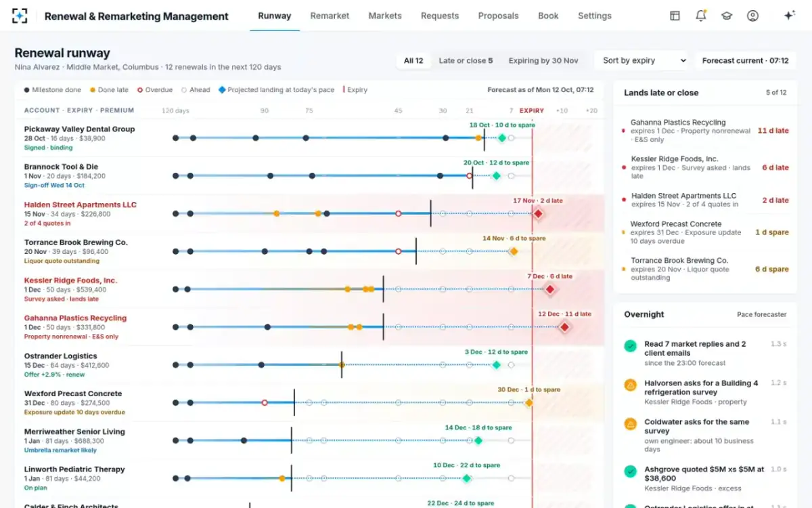Open the AI sparkle assistant icon
The image size is (812, 508).
point(789,16)
